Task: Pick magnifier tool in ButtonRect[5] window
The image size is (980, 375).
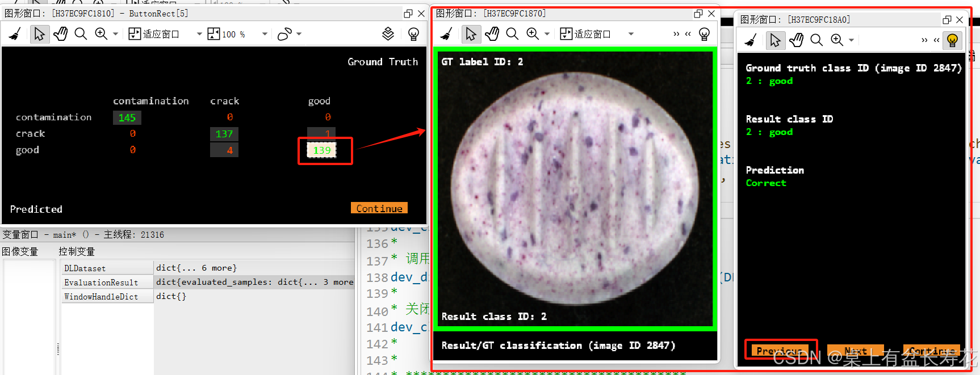Action: (81, 34)
